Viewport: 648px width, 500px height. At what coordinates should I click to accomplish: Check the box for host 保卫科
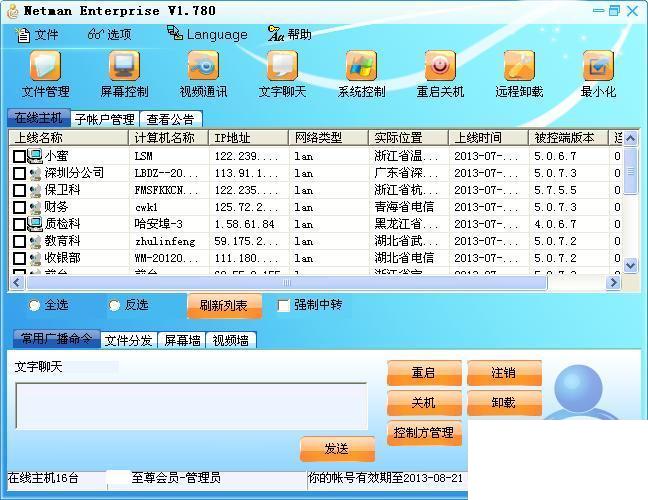[x=19, y=190]
